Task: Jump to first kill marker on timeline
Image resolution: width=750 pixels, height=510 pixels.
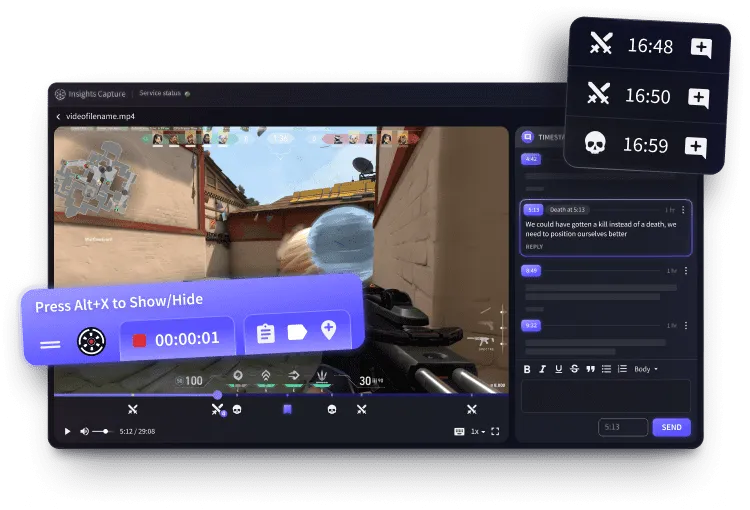Action: click(x=132, y=409)
